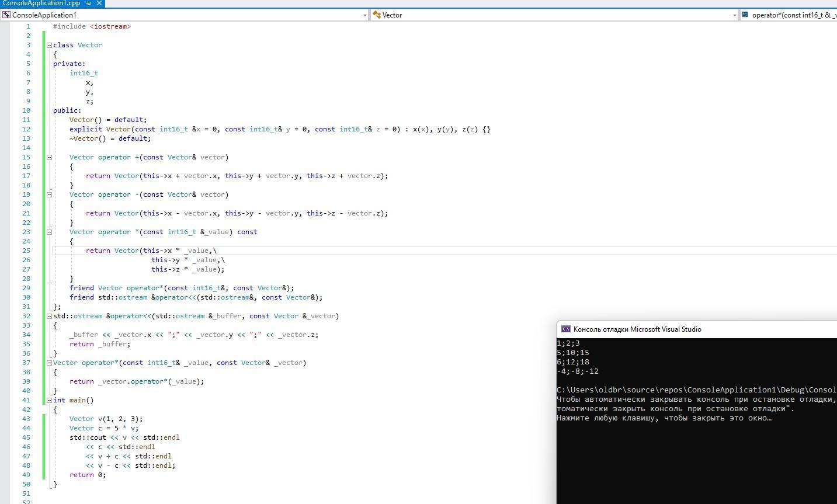Click the << v + c << std::endl line
The width and height of the screenshot is (837, 504).
point(128,456)
